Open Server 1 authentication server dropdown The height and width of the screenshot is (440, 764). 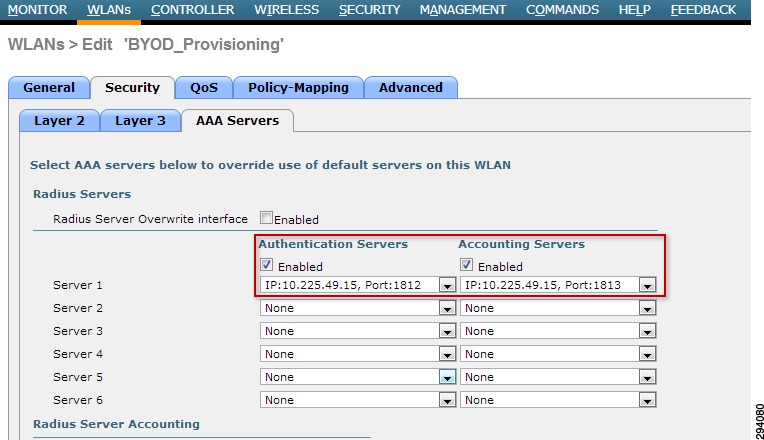pyautogui.click(x=358, y=285)
